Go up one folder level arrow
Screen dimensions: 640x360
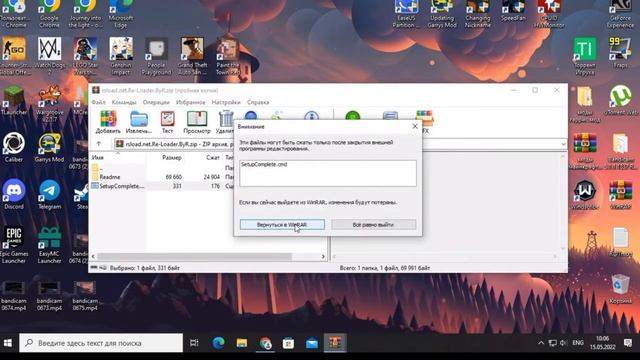pyautogui.click(x=99, y=144)
